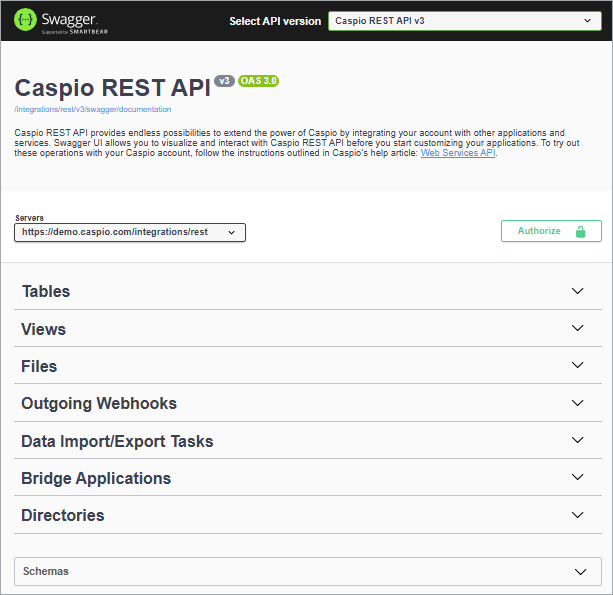Click the Authorize padlock icon
The width and height of the screenshot is (613, 595).
coord(581,231)
